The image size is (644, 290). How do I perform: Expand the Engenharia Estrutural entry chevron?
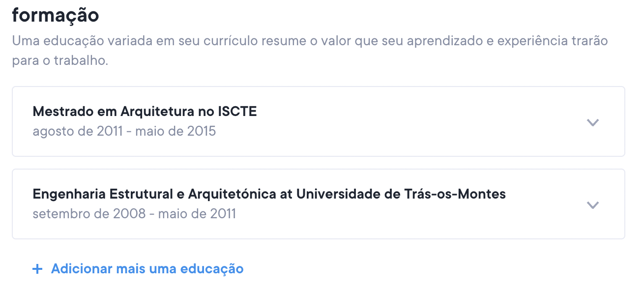click(593, 205)
